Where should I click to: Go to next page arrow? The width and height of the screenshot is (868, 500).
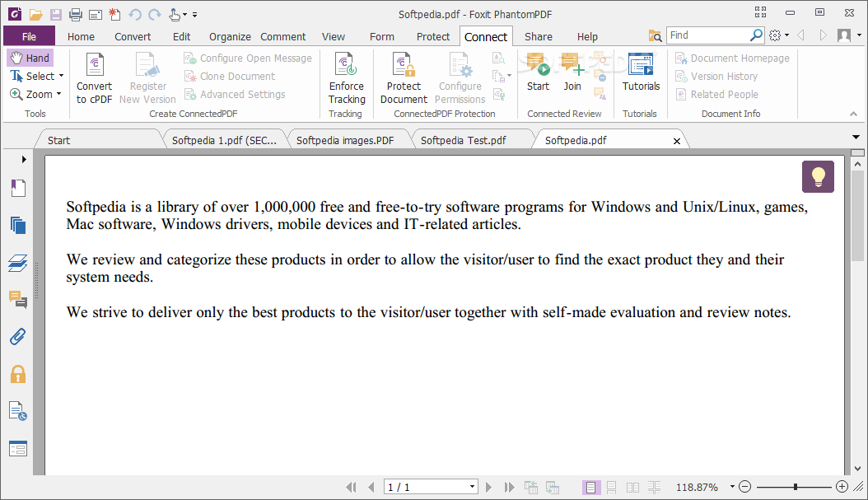(x=488, y=488)
